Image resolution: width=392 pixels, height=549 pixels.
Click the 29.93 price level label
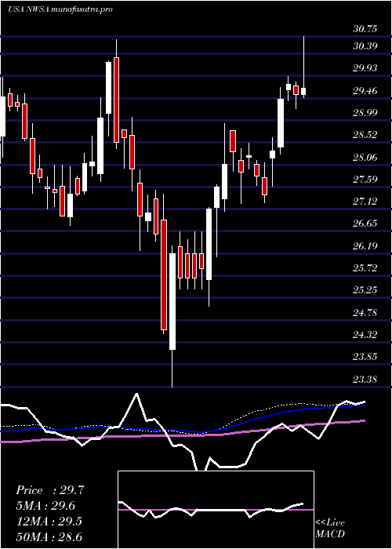click(365, 68)
